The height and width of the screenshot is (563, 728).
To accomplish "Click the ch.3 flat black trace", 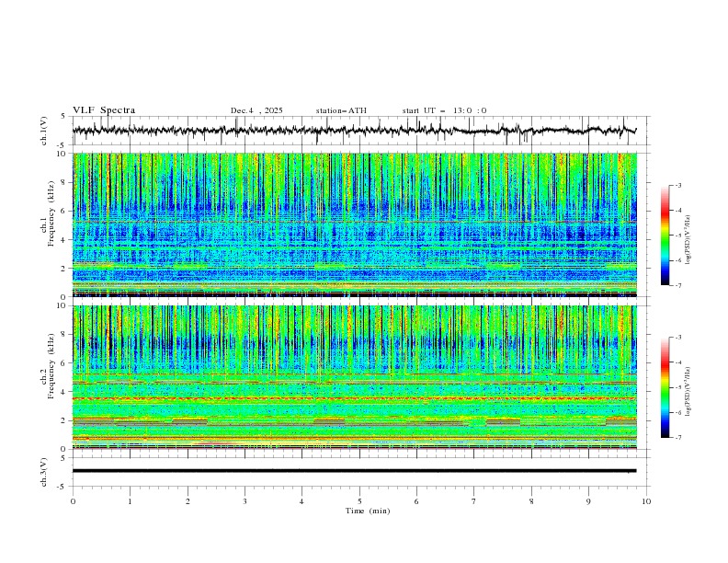I will [x=354, y=471].
